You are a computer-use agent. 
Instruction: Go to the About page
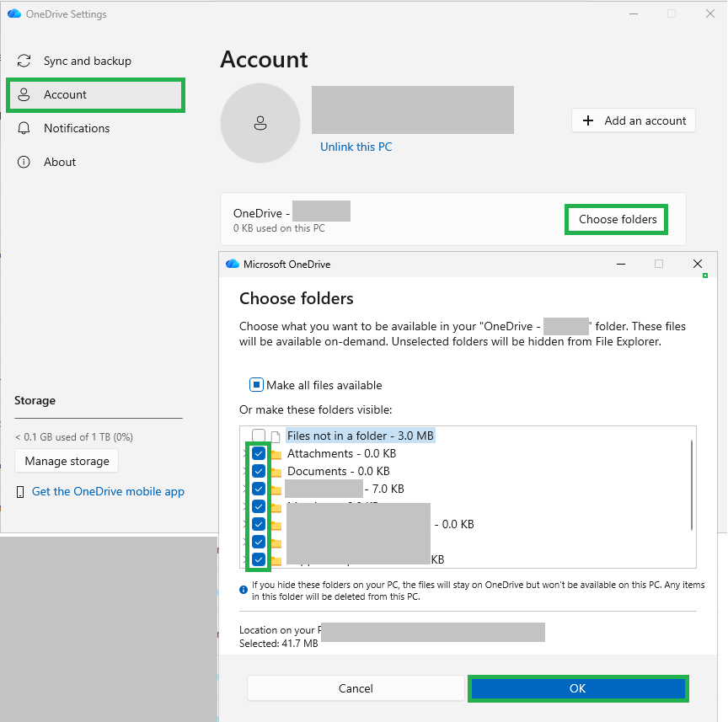click(x=60, y=162)
